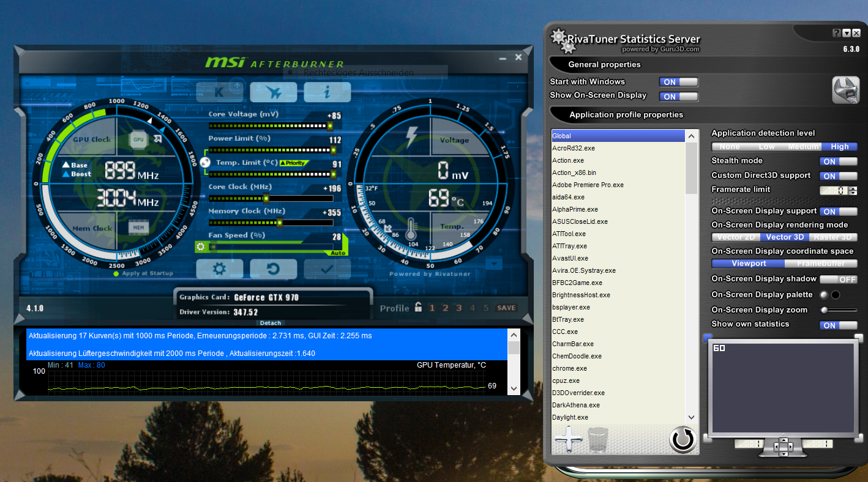Viewport: 868px width, 482px height.
Task: Show information via the i button
Action: pyautogui.click(x=327, y=92)
